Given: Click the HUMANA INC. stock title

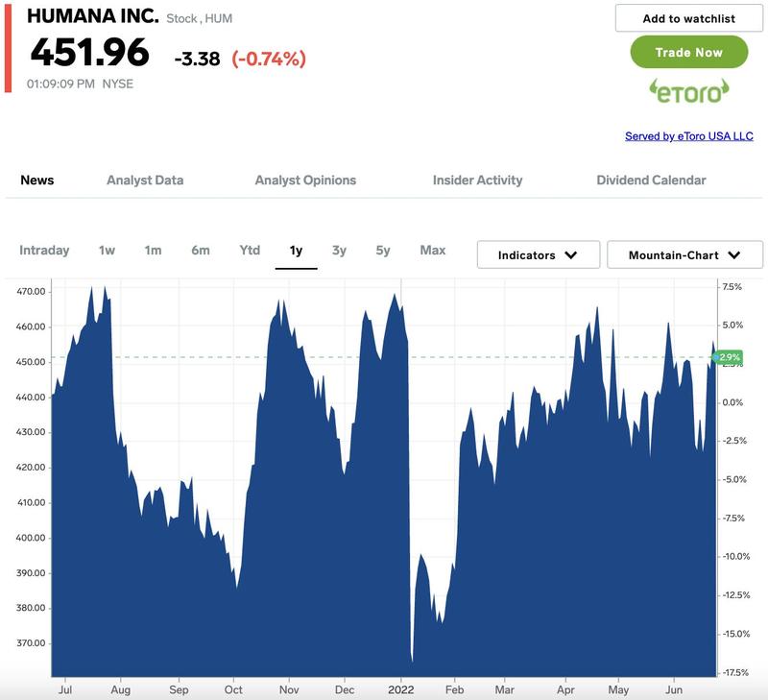Looking at the screenshot, I should tap(93, 17).
